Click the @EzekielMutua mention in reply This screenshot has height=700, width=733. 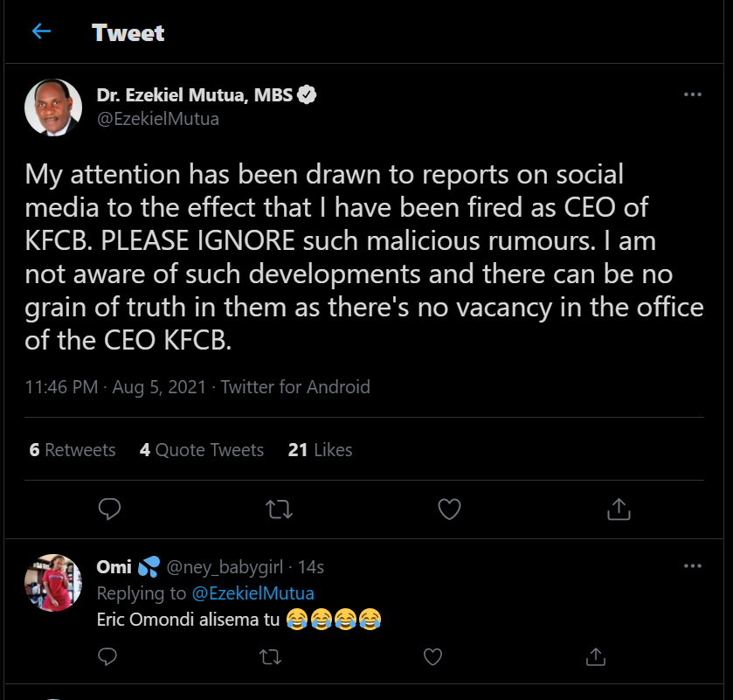point(252,593)
